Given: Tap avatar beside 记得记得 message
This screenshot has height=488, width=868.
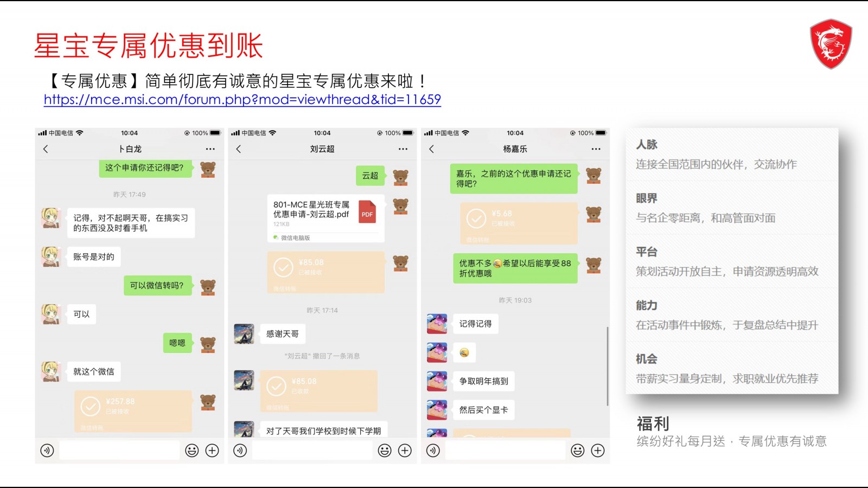Looking at the screenshot, I should pyautogui.click(x=437, y=324).
